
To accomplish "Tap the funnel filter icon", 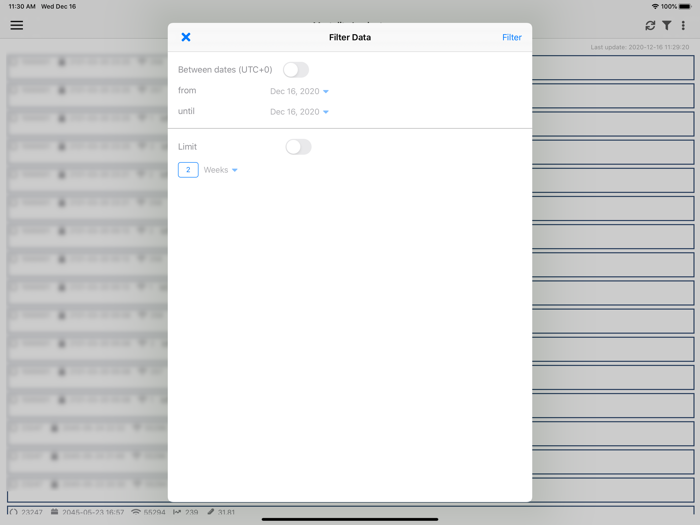I will pyautogui.click(x=667, y=25).
